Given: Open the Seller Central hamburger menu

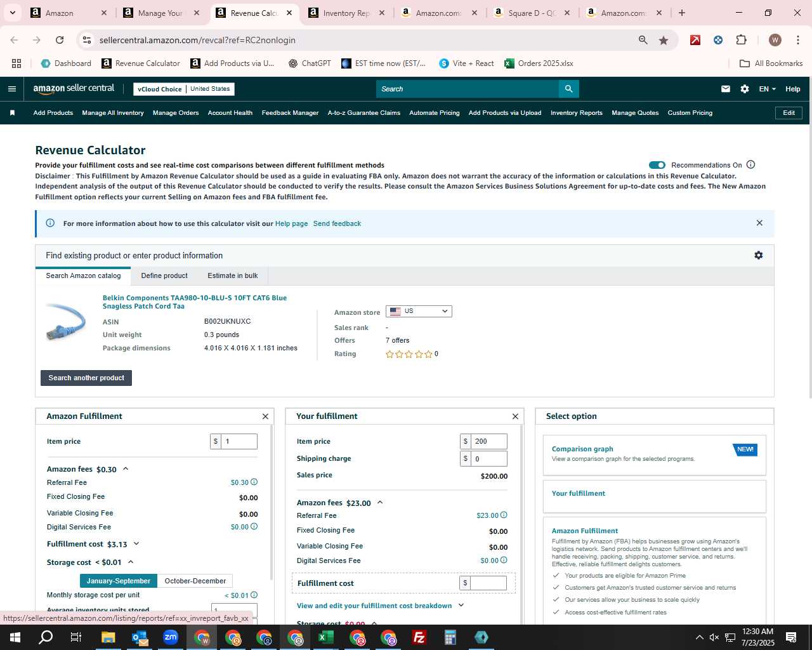Looking at the screenshot, I should (11, 89).
